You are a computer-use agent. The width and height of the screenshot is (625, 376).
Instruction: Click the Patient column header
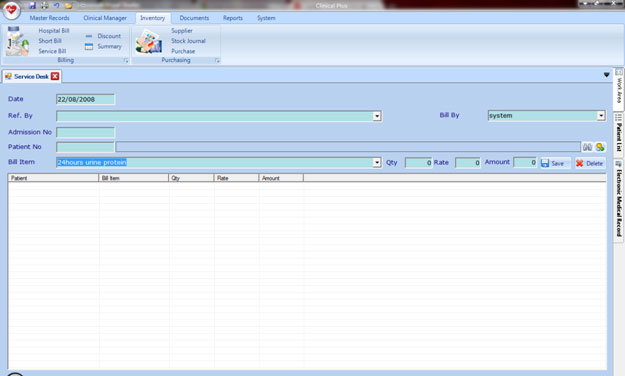click(x=53, y=178)
